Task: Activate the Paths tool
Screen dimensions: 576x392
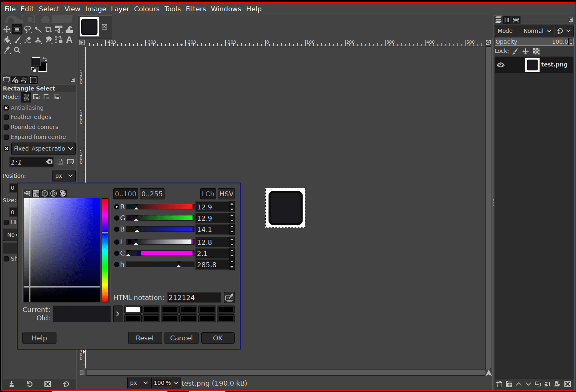Action: (x=59, y=40)
